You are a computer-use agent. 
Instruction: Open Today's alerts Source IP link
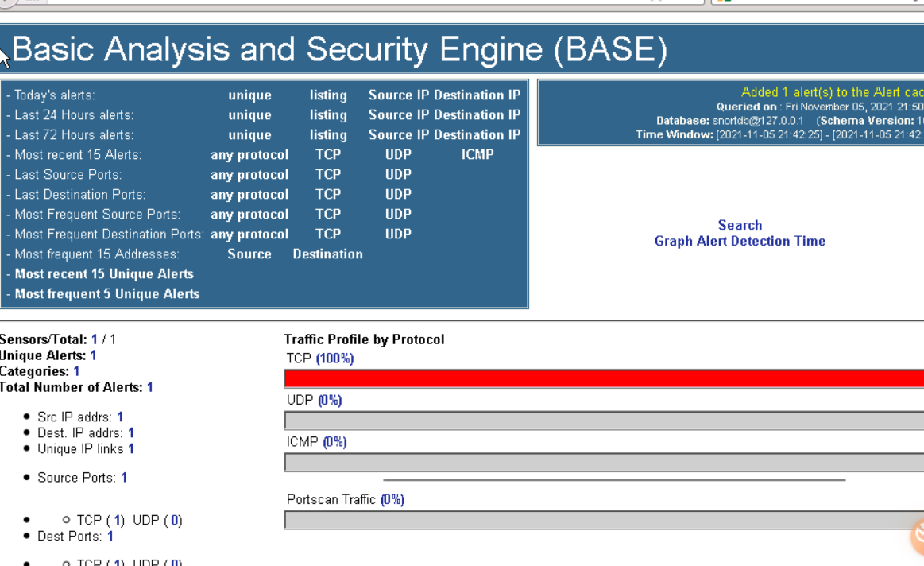point(400,95)
